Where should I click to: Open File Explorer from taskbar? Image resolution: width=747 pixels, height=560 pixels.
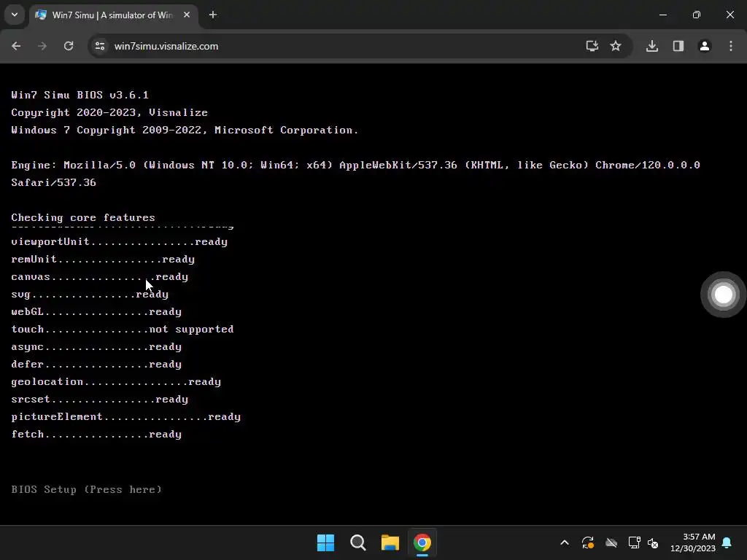[x=390, y=542]
